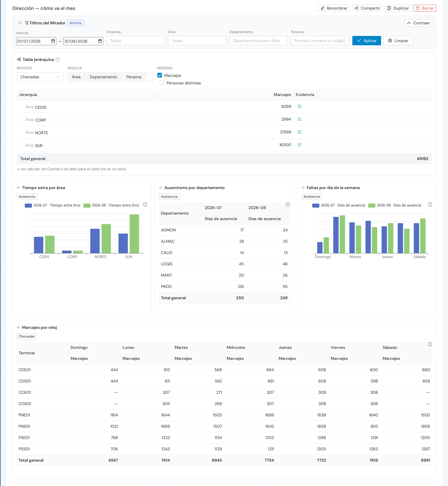
Task: Click the Compartir button
Action: click(367, 8)
